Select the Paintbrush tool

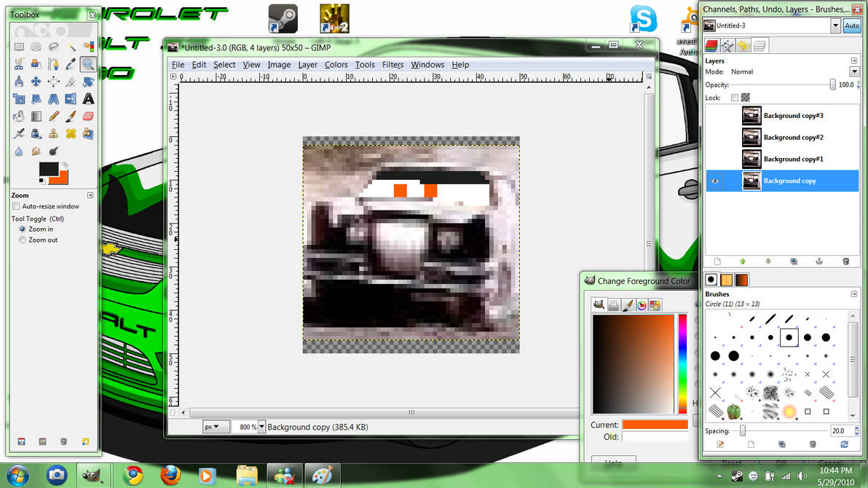coord(71,117)
